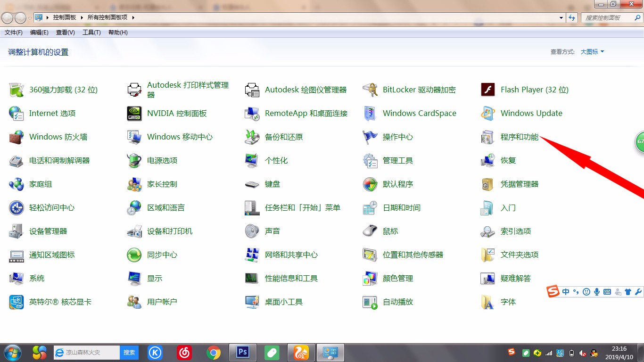
Task: Open the 查看(V) menu
Action: (x=66, y=32)
